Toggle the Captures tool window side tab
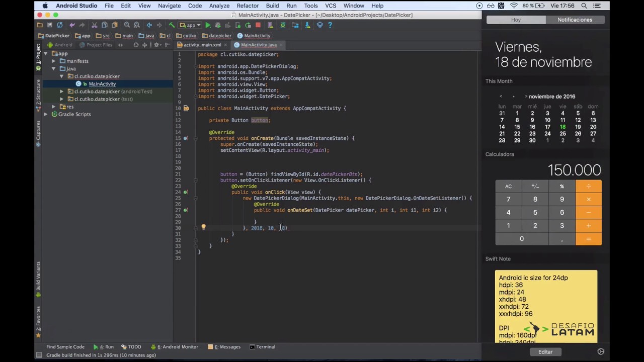The height and width of the screenshot is (362, 644). (38, 134)
